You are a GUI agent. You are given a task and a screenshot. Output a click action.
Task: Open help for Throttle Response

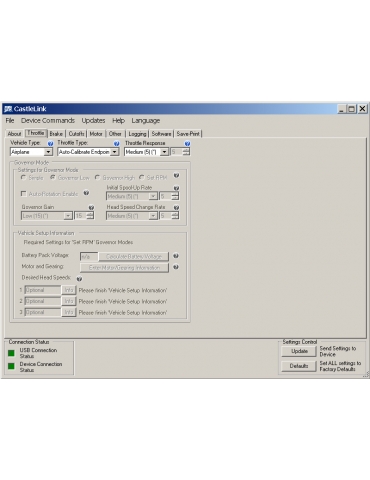187,144
